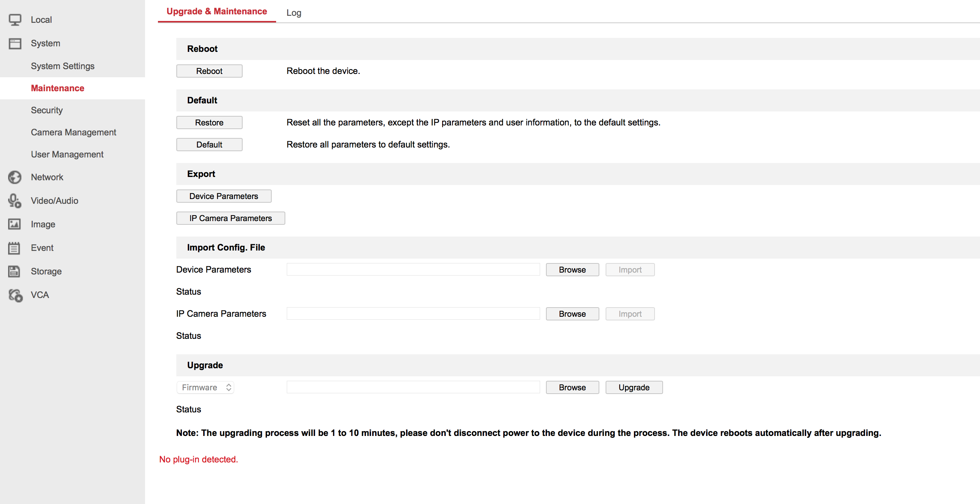980x504 pixels.
Task: Switch to the Log tab
Action: pyautogui.click(x=294, y=13)
